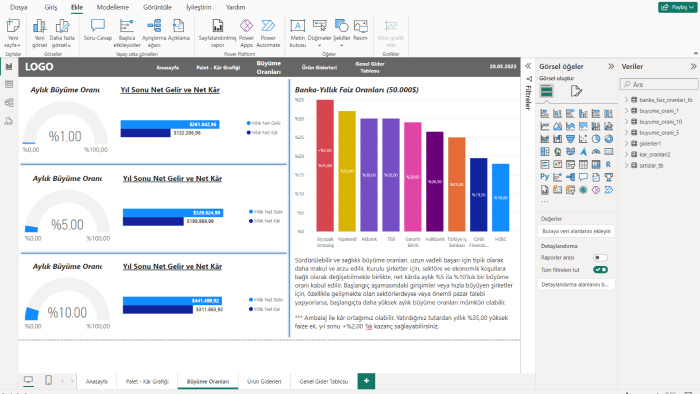Switch to table data view in sidebar
700x394 pixels.
9,84
